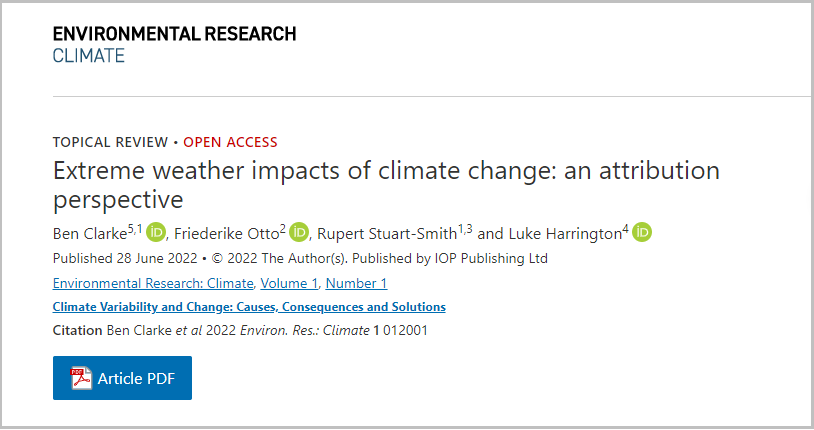Click the Environmental Research Climate logo
The image size is (814, 430).
(x=174, y=44)
